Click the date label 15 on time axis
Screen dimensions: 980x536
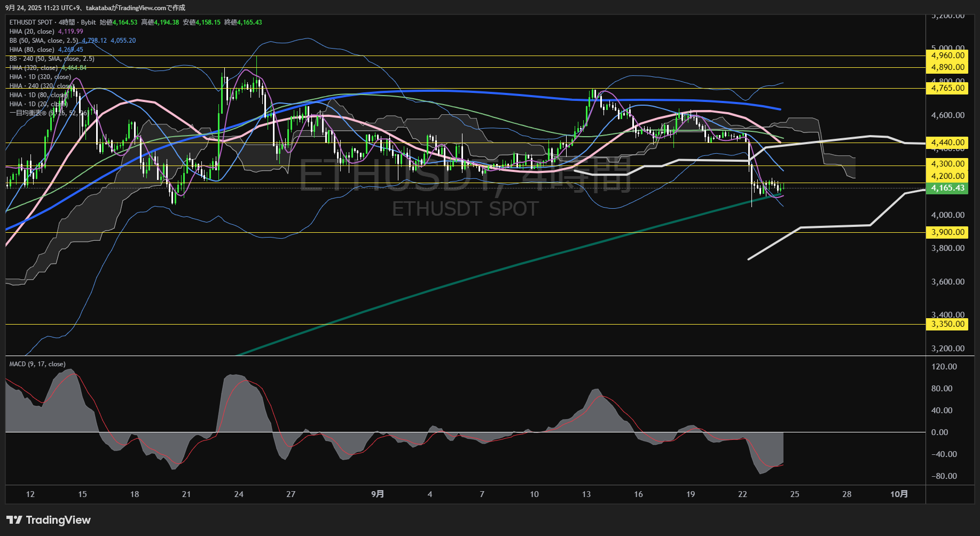point(82,494)
